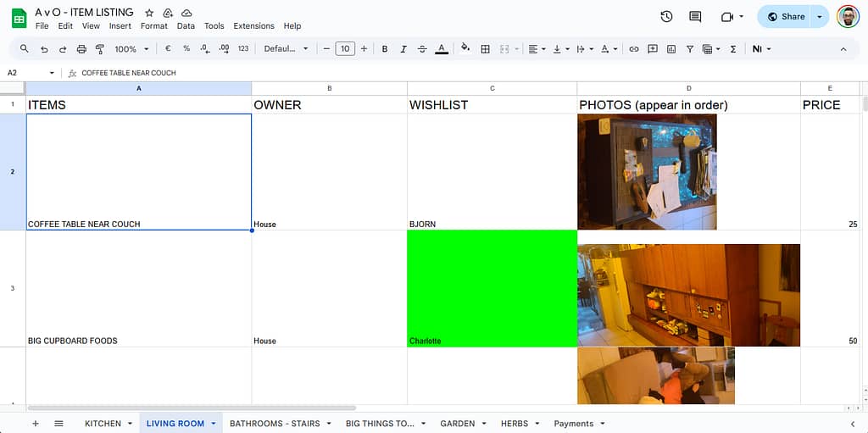Open version history clock icon

(x=666, y=16)
